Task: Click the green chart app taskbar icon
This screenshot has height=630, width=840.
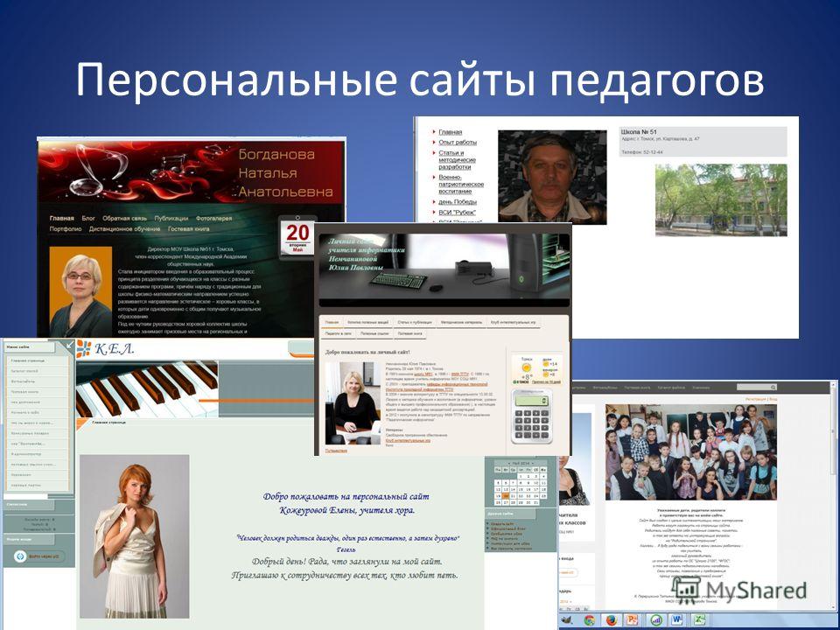Action: click(x=655, y=620)
